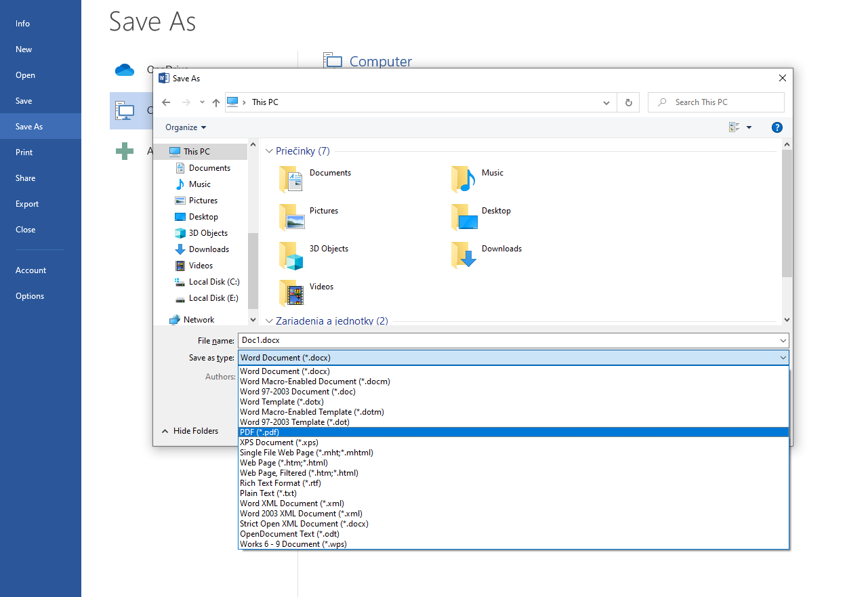Choose XPS Document (*.xps) type
Screen dimensions: 868x597
(x=514, y=442)
